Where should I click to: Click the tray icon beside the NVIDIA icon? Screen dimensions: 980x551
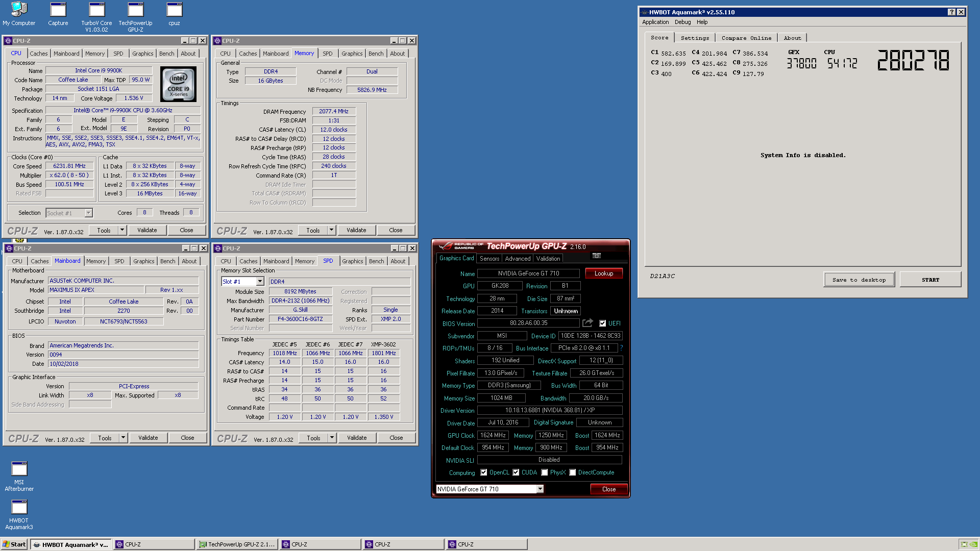pos(964,544)
